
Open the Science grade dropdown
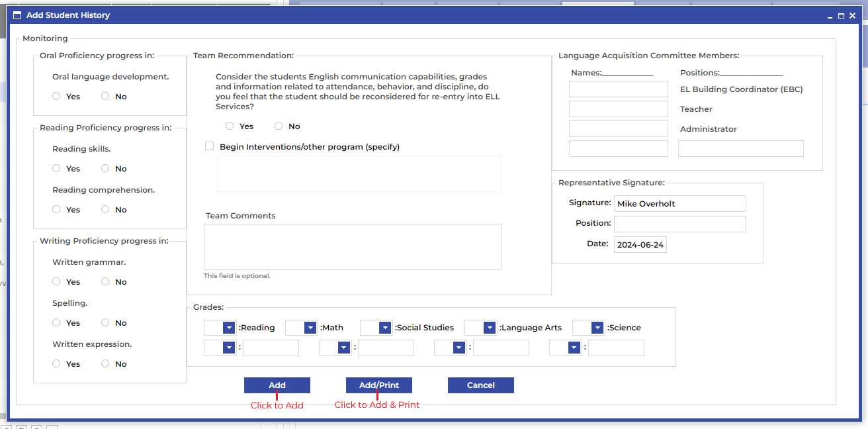pyautogui.click(x=597, y=328)
